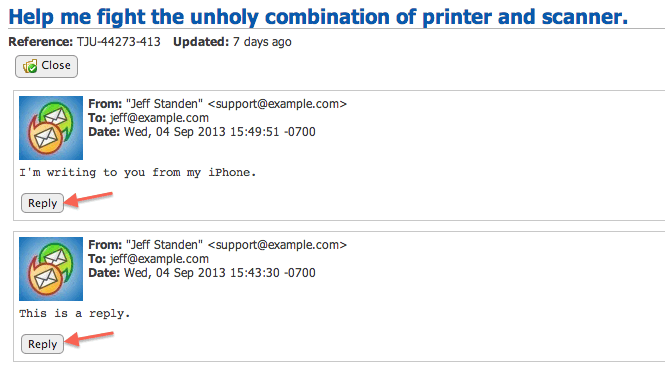Click the message body 'This is a reply.'
The height and width of the screenshot is (371, 665).
coord(75,314)
